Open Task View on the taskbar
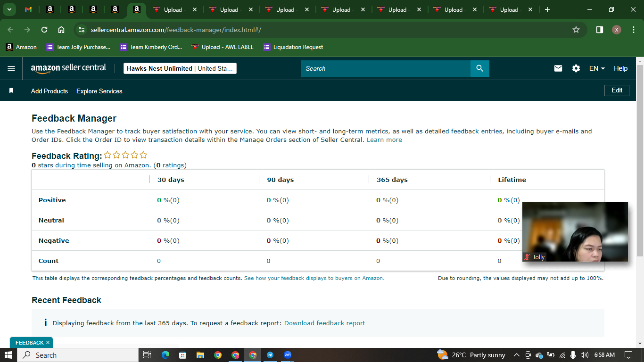Screen dimensions: 644x362 147,355
